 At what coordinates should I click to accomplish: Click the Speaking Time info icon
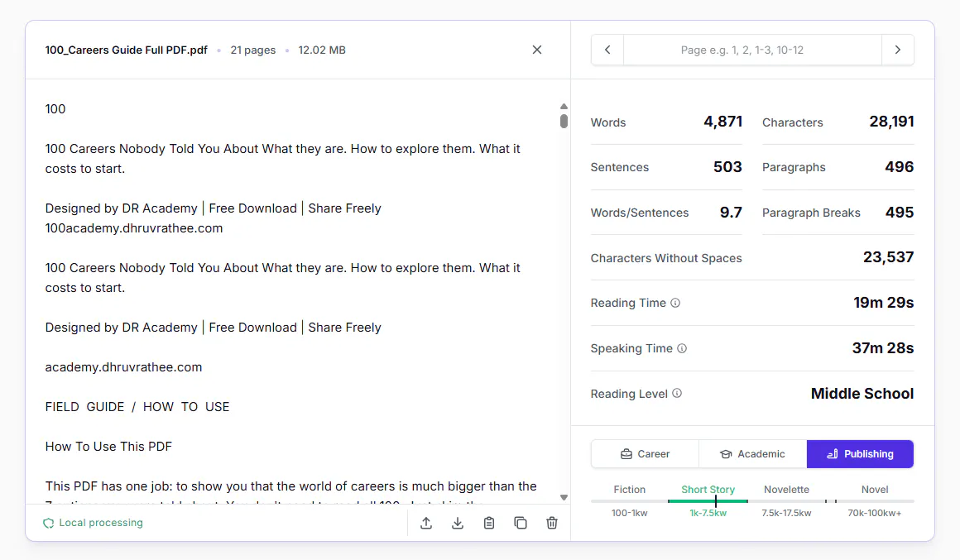pyautogui.click(x=682, y=348)
